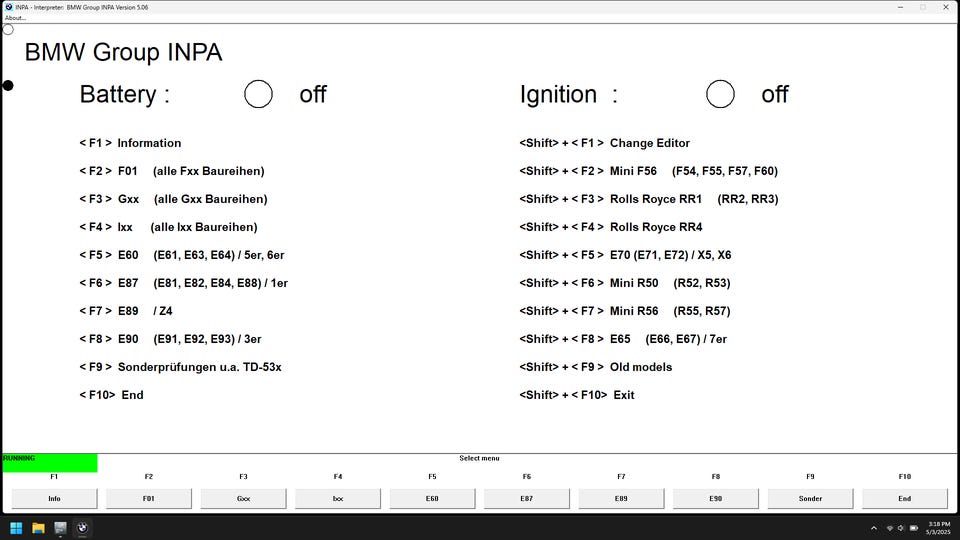This screenshot has height=540, width=960.
Task: Click the BMW INPA icon in taskbar
Action: pyautogui.click(x=82, y=528)
